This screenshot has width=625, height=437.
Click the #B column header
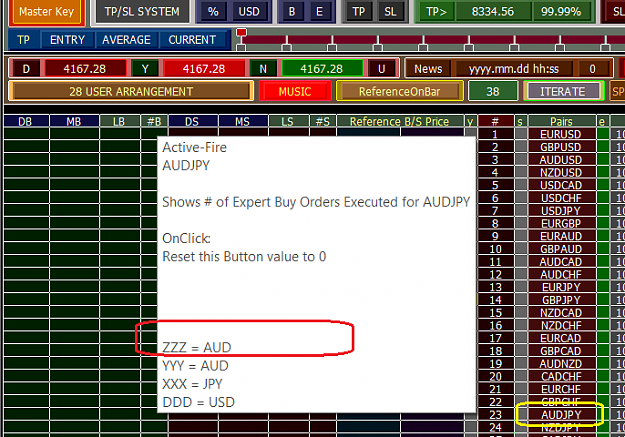(x=154, y=121)
